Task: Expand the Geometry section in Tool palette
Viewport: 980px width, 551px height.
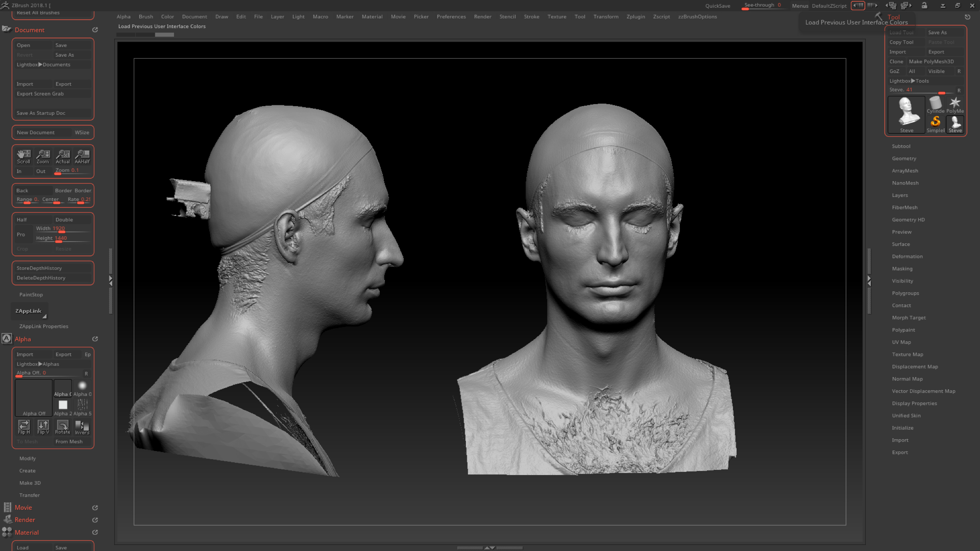Action: coord(904,158)
